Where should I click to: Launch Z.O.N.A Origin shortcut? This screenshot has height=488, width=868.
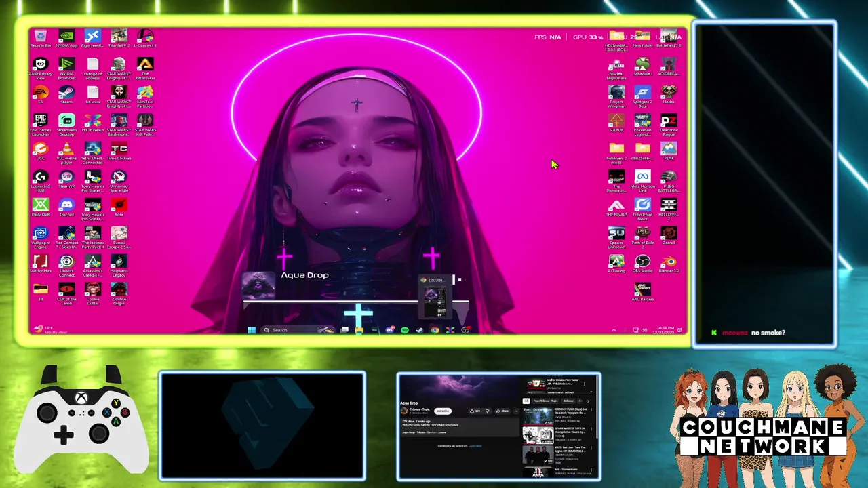pos(119,293)
